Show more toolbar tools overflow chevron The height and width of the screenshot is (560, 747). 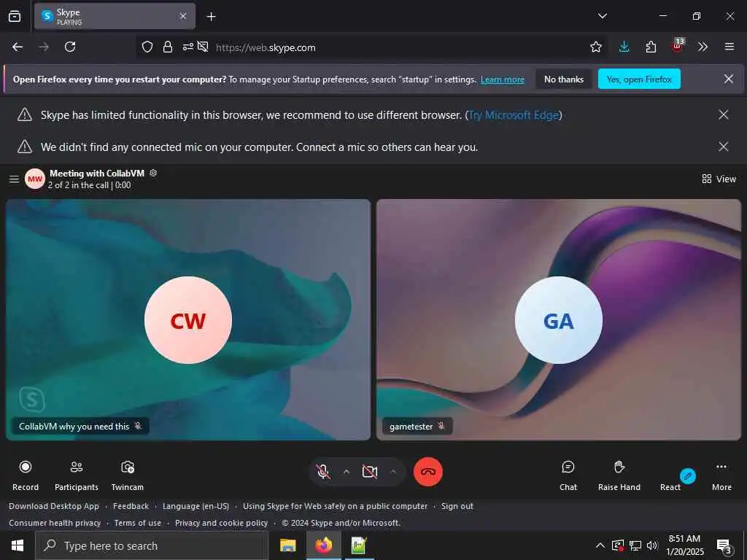(703, 47)
